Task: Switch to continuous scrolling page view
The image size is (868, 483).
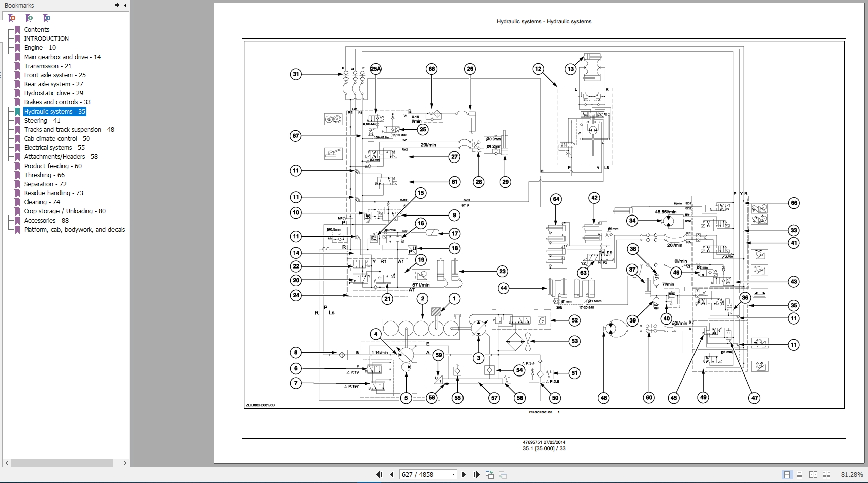Action: (800, 474)
